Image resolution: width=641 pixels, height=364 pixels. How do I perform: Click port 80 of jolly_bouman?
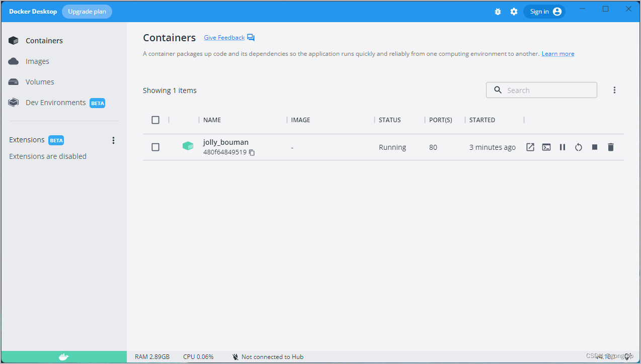(x=433, y=147)
